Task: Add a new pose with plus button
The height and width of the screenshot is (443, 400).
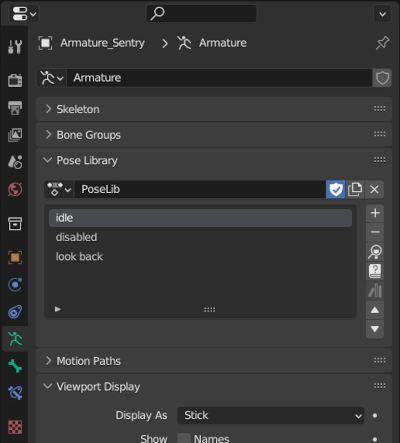Action: pyautogui.click(x=375, y=213)
